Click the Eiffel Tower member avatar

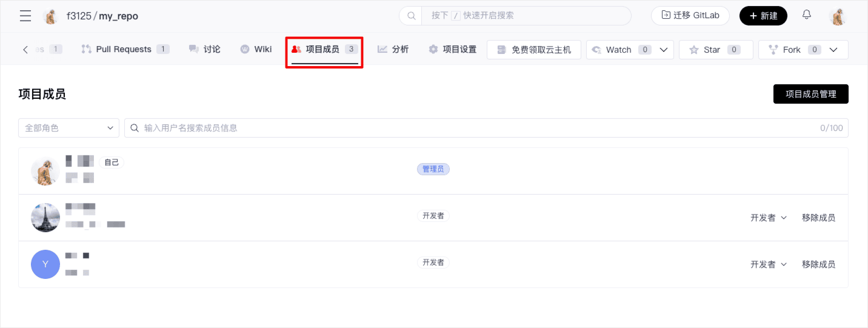pyautogui.click(x=45, y=218)
